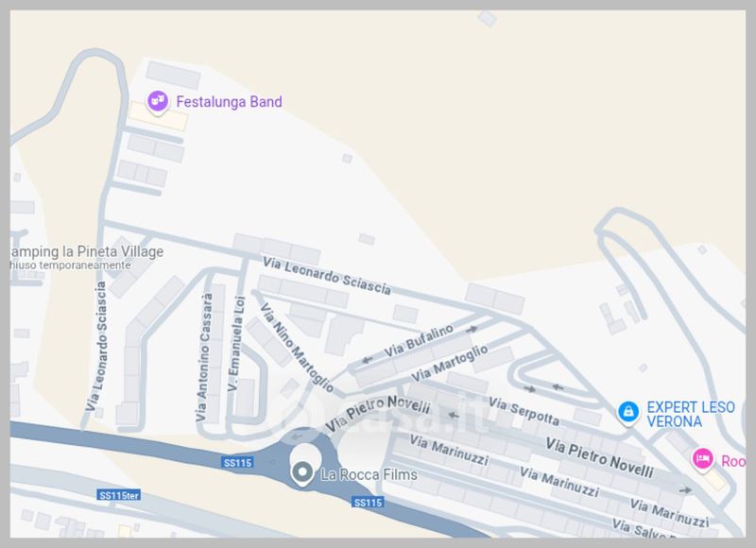Click the diagonal Via Leonardo Sciascia street label
Image resolution: width=756 pixels, height=548 pixels.
326,276
